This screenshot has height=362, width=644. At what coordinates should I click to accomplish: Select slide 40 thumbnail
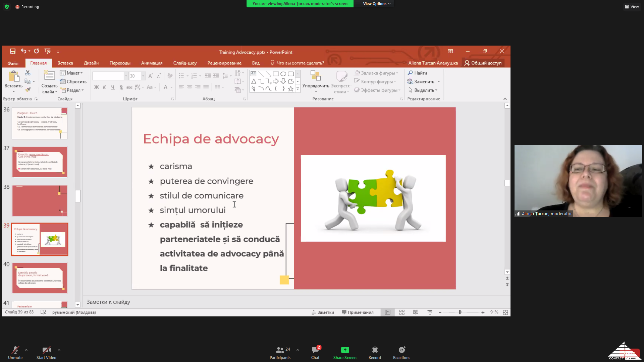click(x=40, y=278)
